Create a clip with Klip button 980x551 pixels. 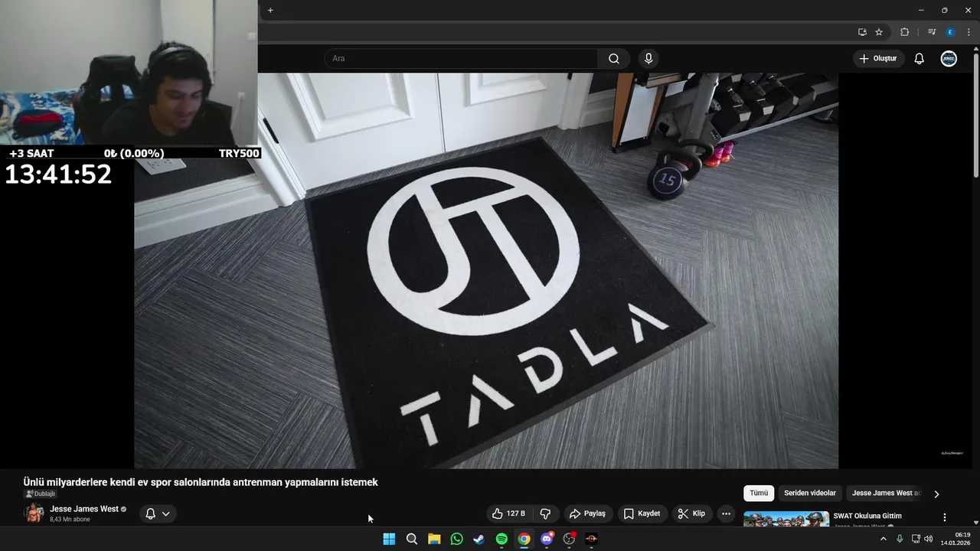691,514
